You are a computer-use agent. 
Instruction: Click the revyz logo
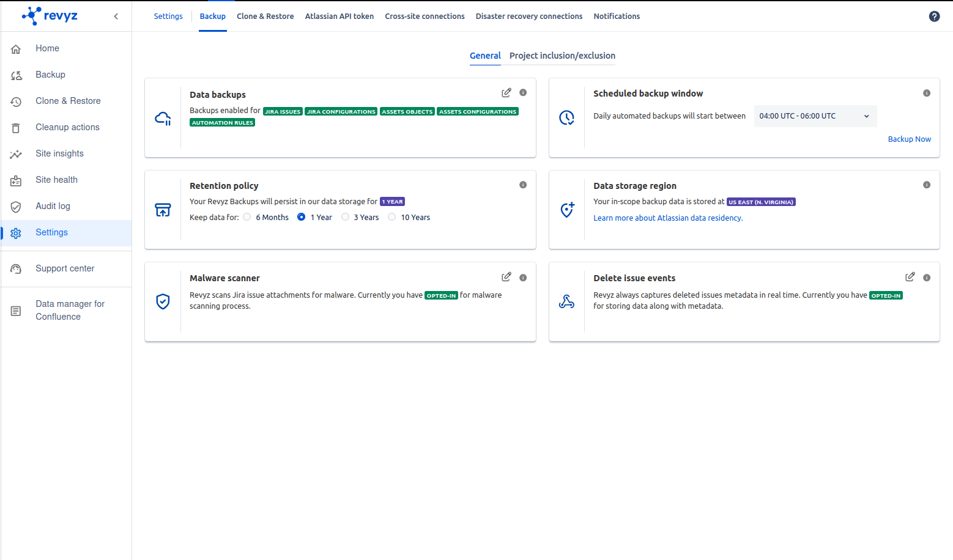pyautogui.click(x=50, y=16)
